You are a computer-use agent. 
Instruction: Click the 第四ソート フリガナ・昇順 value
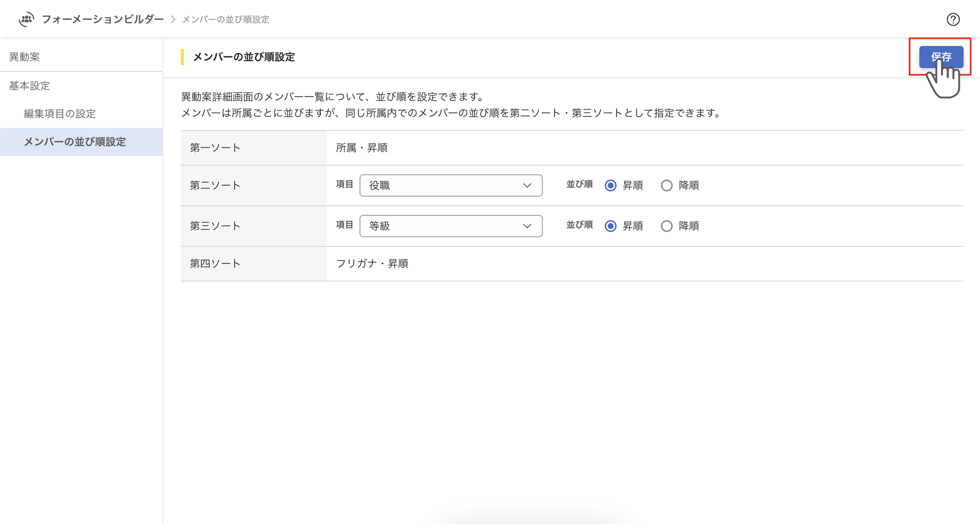point(372,264)
